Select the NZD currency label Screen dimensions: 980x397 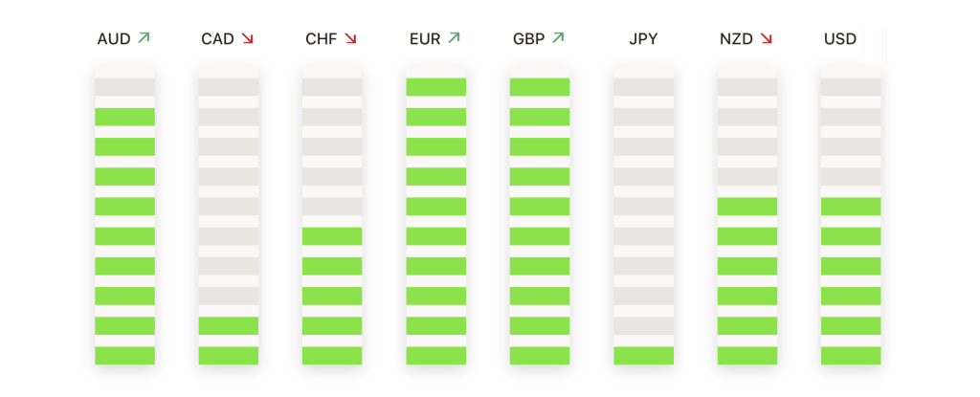point(736,39)
